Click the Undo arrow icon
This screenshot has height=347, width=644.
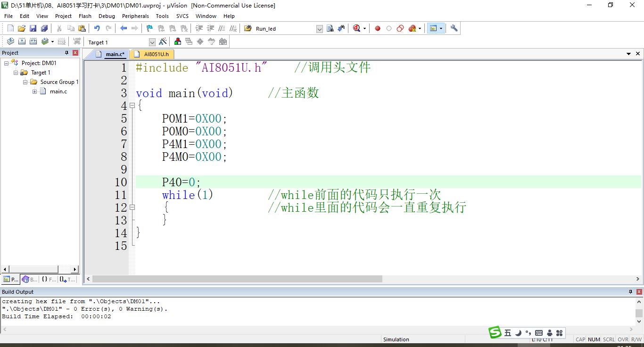(97, 28)
